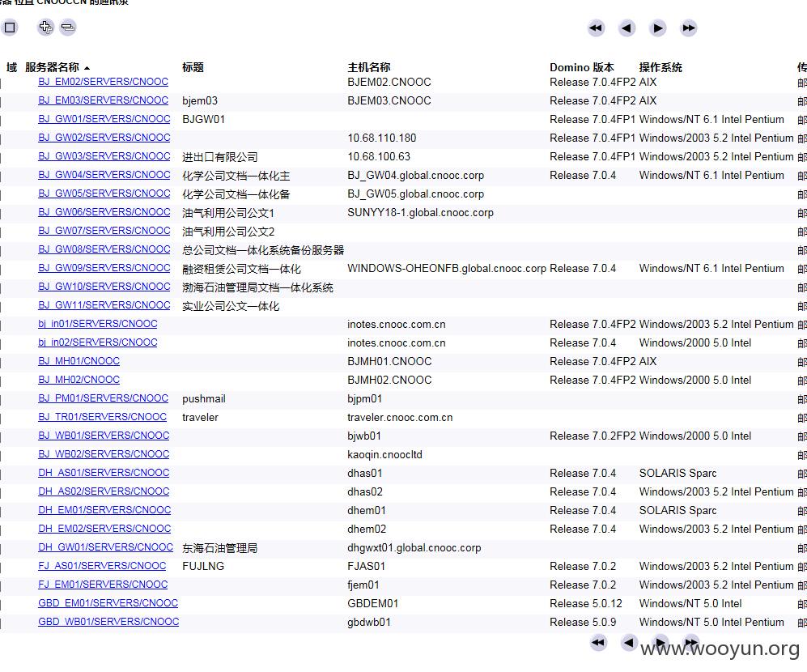Open BJ_GW05/SERVERS/CNOOC server link
Viewport: 807px width, 672px height.
[104, 194]
